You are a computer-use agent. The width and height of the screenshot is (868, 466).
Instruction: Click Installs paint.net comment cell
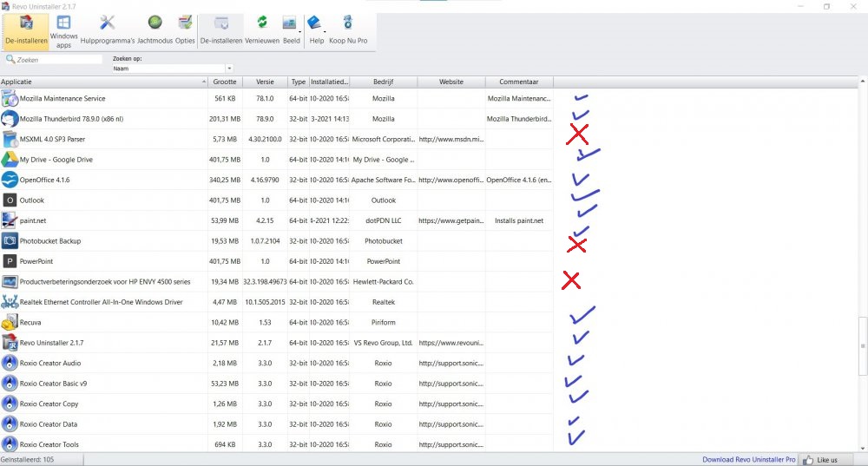519,220
